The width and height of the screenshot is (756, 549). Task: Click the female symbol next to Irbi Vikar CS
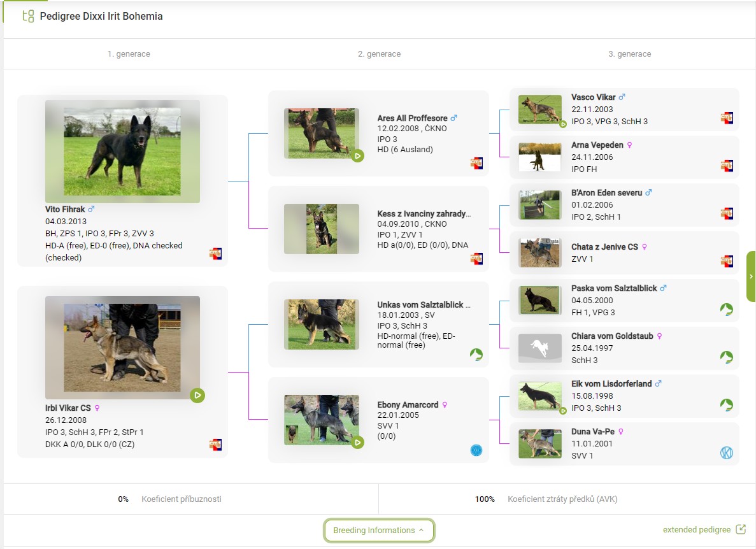[x=97, y=408]
